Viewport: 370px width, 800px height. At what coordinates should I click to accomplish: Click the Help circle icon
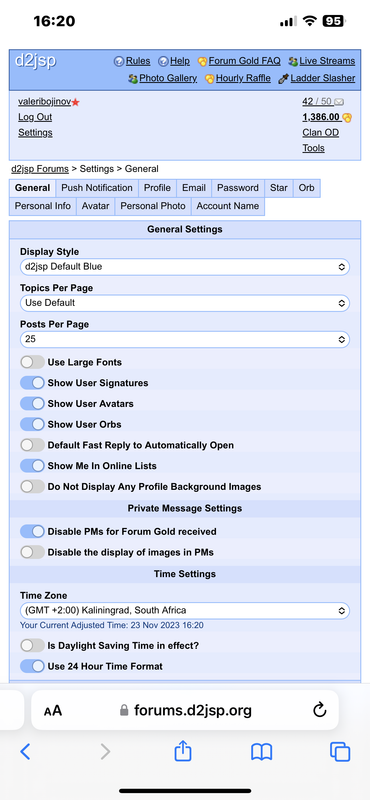[163, 62]
